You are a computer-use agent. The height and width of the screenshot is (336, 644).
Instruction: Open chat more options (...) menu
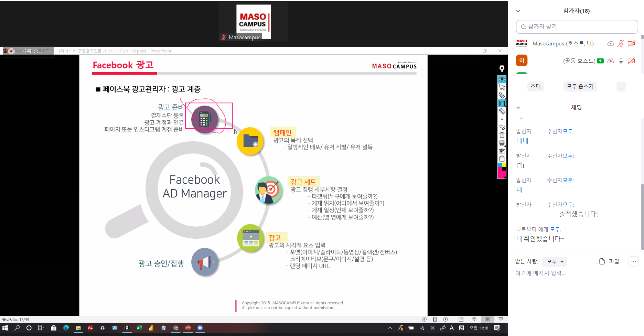pos(633,262)
